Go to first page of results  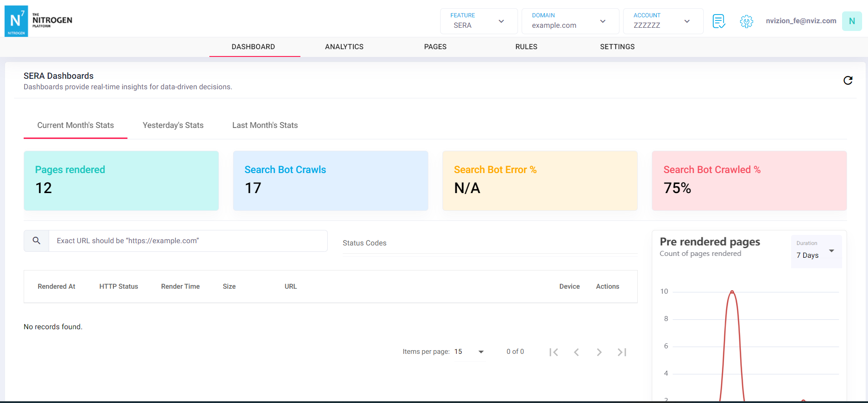[x=553, y=352]
